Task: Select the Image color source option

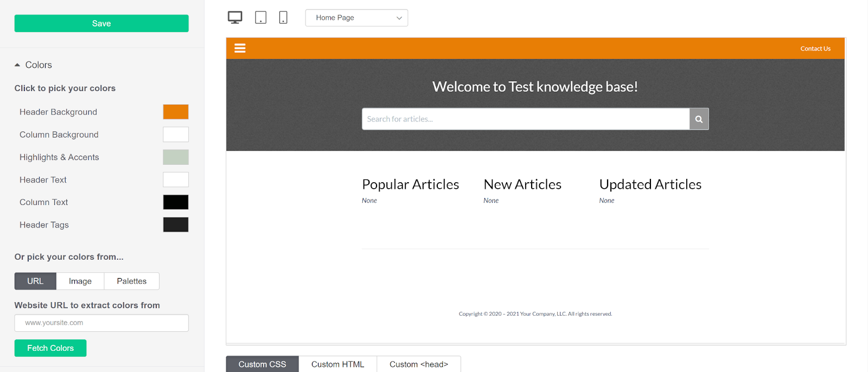Action: pos(80,281)
